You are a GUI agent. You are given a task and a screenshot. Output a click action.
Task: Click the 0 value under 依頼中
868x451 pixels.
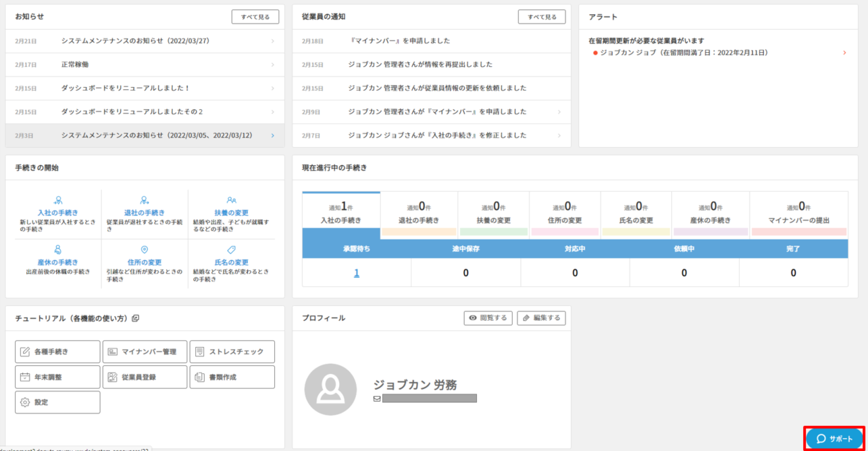684,273
